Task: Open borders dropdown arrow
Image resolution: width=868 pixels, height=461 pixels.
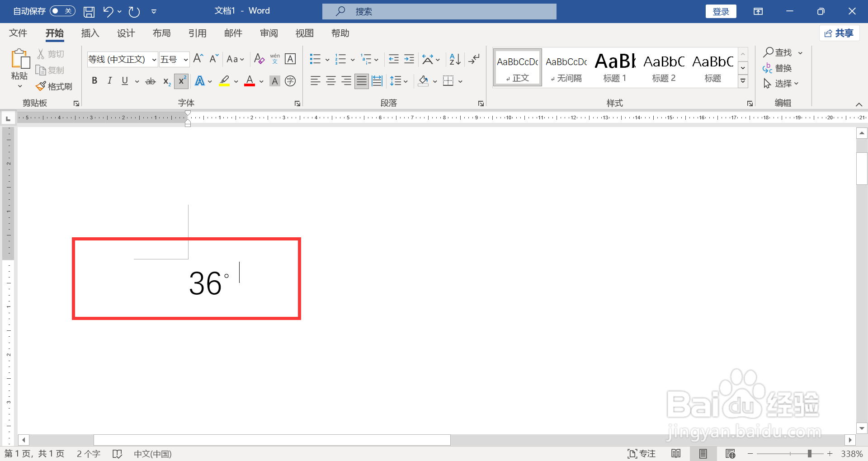Action: point(460,81)
